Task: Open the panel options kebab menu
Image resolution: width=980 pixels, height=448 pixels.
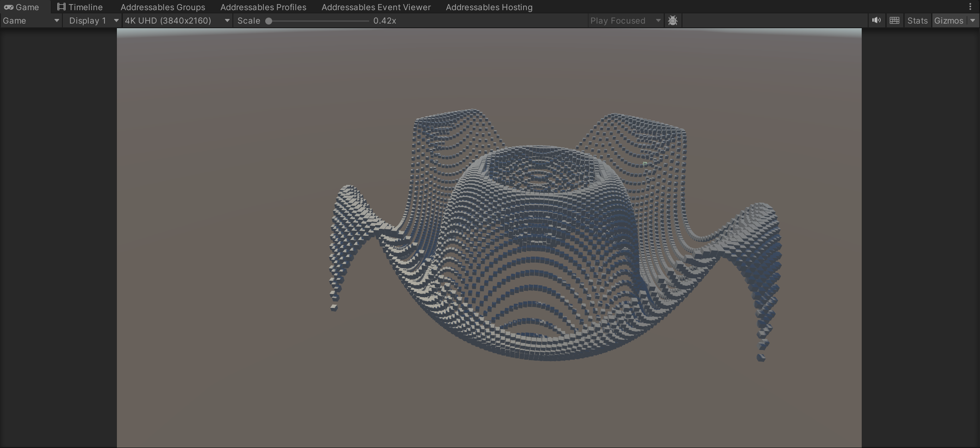Action: (970, 7)
